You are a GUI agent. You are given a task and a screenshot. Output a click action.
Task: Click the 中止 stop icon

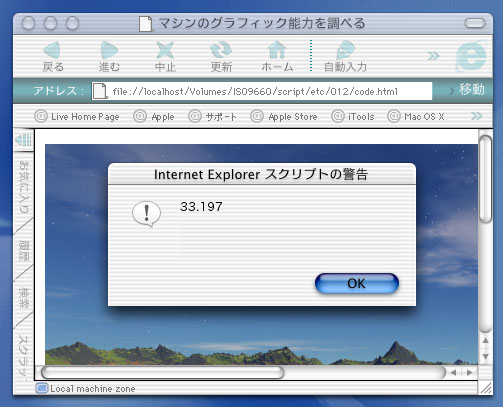[165, 50]
